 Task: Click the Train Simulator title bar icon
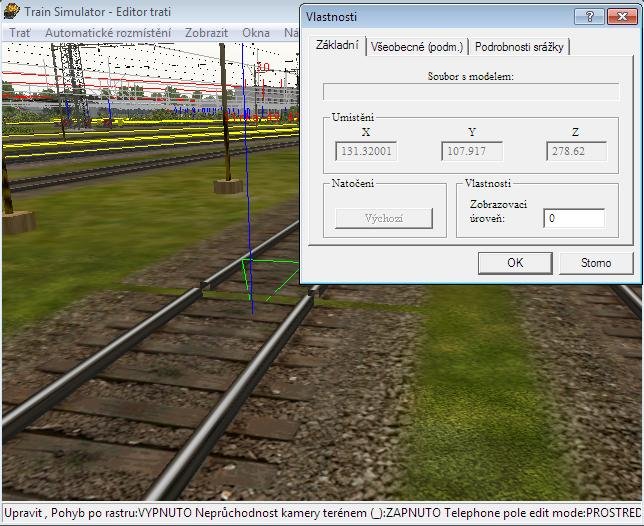pyautogui.click(x=11, y=12)
